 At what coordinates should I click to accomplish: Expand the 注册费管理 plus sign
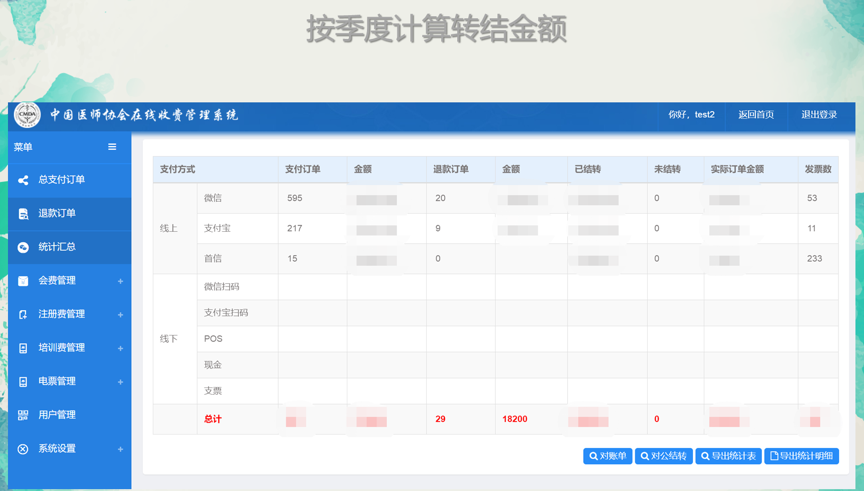(x=120, y=315)
